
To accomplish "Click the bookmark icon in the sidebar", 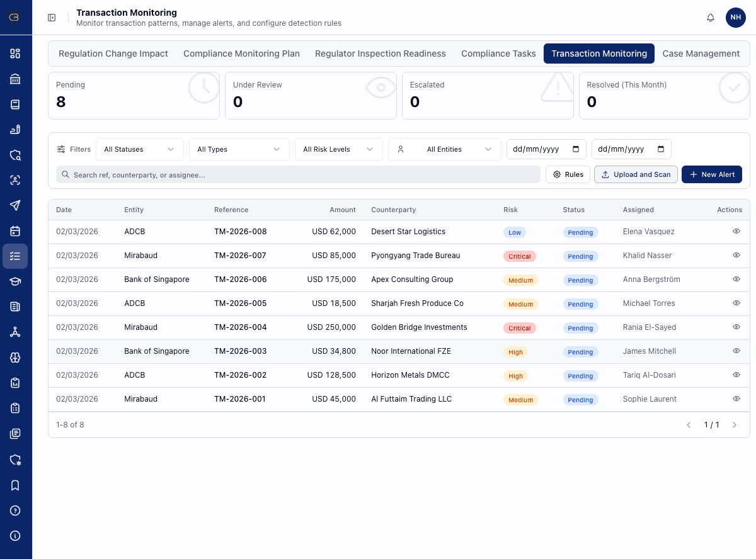I will tap(16, 485).
